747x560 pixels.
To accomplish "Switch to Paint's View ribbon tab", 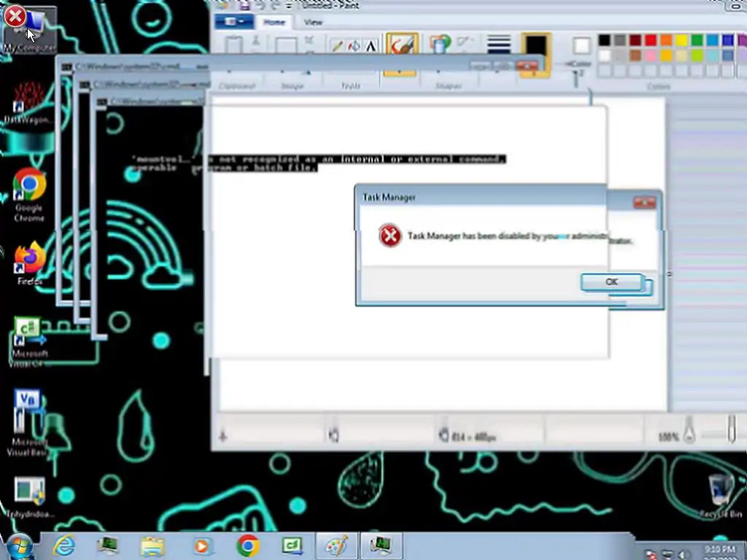I will (313, 22).
